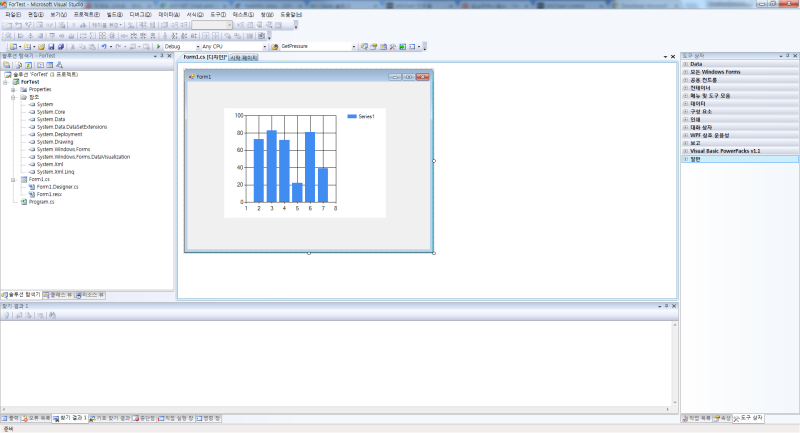The height and width of the screenshot is (433, 800).
Task: Click the Add New Item icon
Action: [x=28, y=46]
